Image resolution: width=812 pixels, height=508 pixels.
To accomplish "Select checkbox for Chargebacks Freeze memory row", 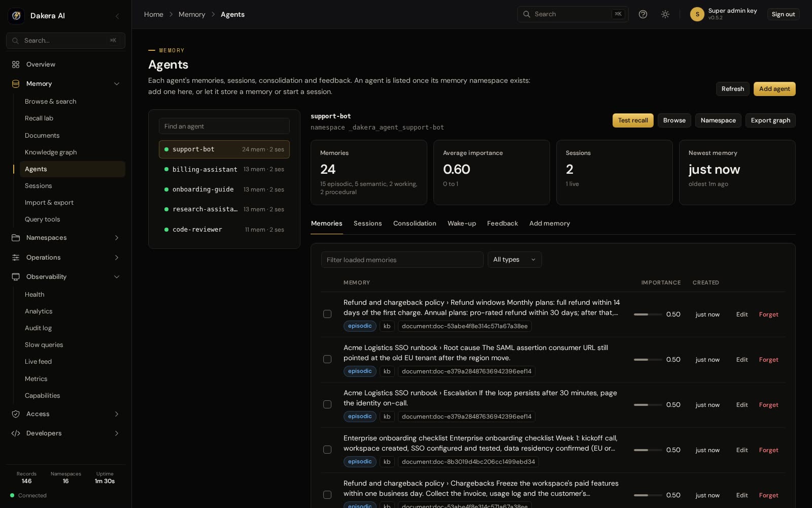I will pos(327,495).
